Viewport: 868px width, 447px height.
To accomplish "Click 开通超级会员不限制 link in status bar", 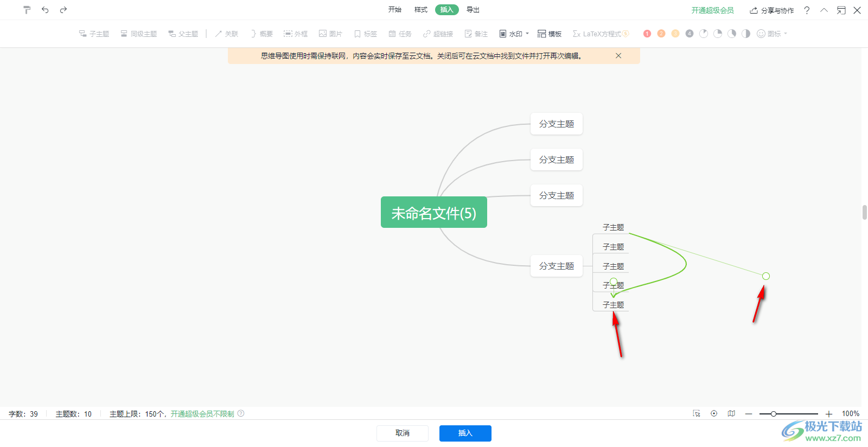I will pyautogui.click(x=202, y=414).
